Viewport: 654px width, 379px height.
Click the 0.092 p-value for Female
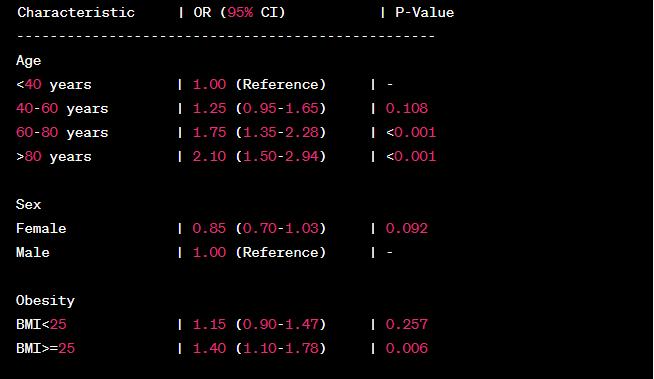pos(407,229)
